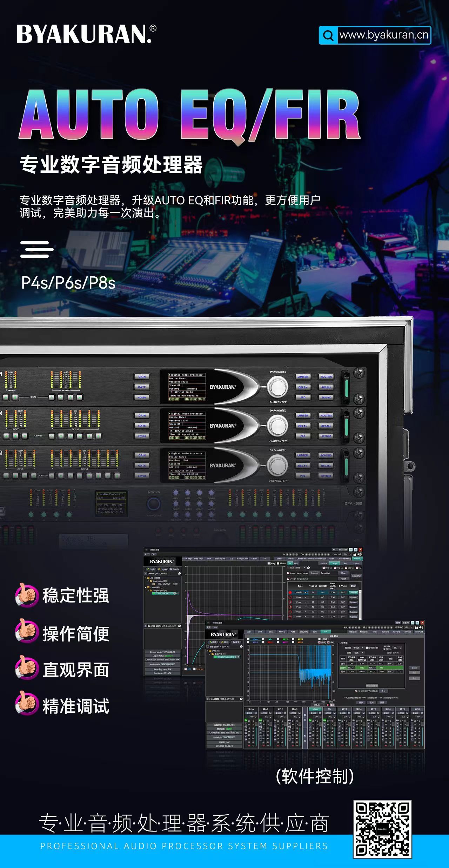Click the www.byakuran.cn address field
This screenshot has width=449, height=868.
pos(384,35)
